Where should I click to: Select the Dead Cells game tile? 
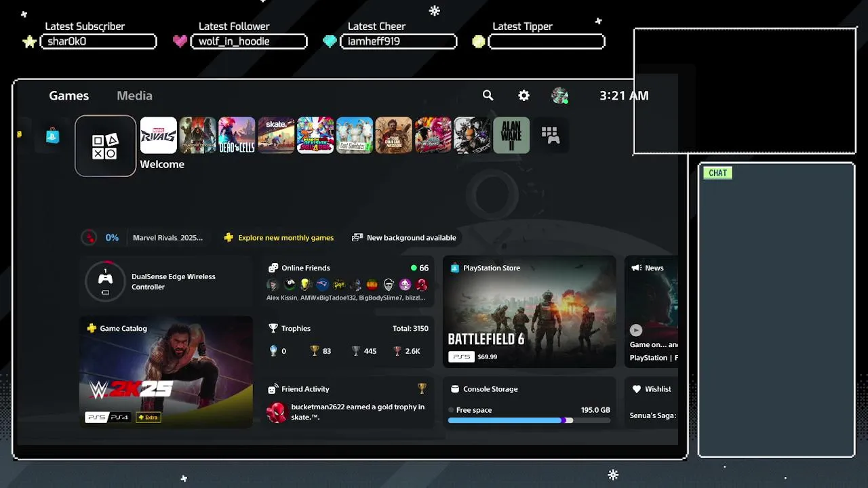(237, 136)
